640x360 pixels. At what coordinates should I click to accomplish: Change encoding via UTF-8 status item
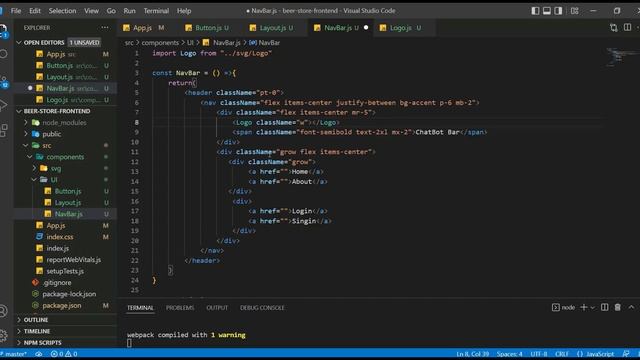pos(539,354)
